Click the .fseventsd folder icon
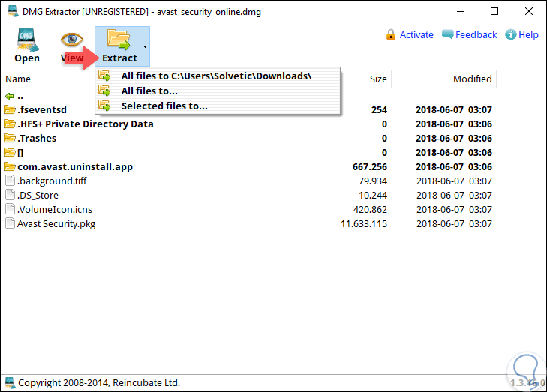The image size is (547, 392). pyautogui.click(x=10, y=109)
